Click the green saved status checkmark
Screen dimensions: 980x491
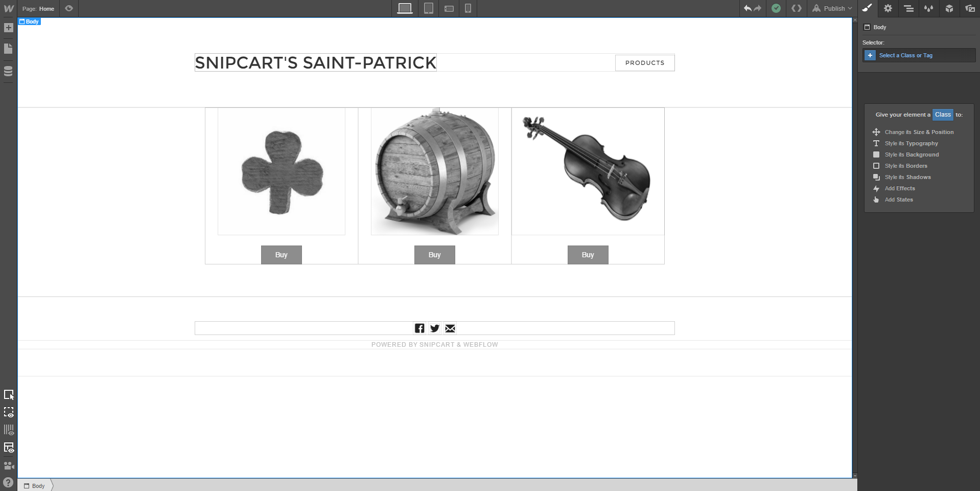click(776, 9)
